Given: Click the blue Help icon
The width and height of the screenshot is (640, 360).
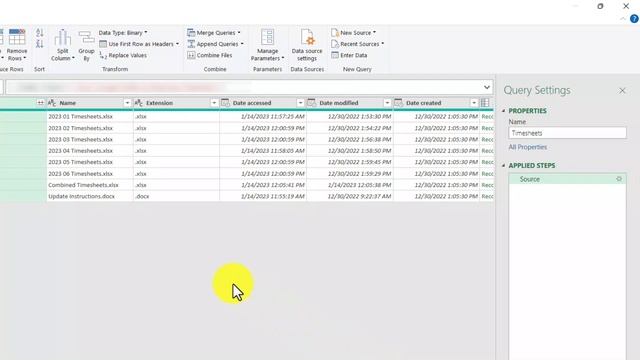Looking at the screenshot, I should coord(634,19).
